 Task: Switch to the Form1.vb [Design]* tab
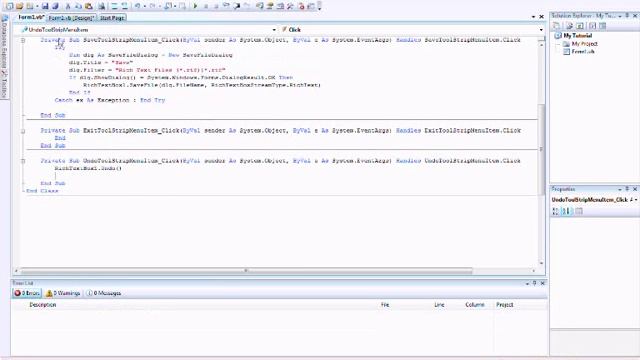coord(71,18)
